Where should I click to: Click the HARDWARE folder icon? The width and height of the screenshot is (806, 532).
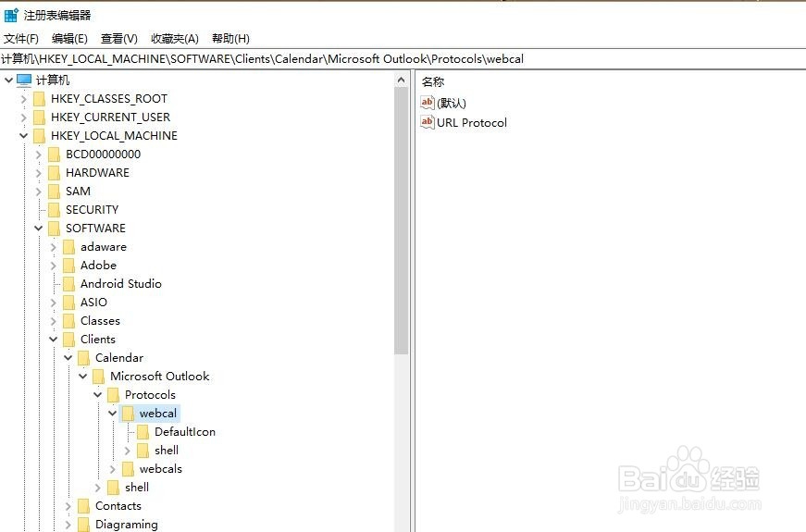54,173
